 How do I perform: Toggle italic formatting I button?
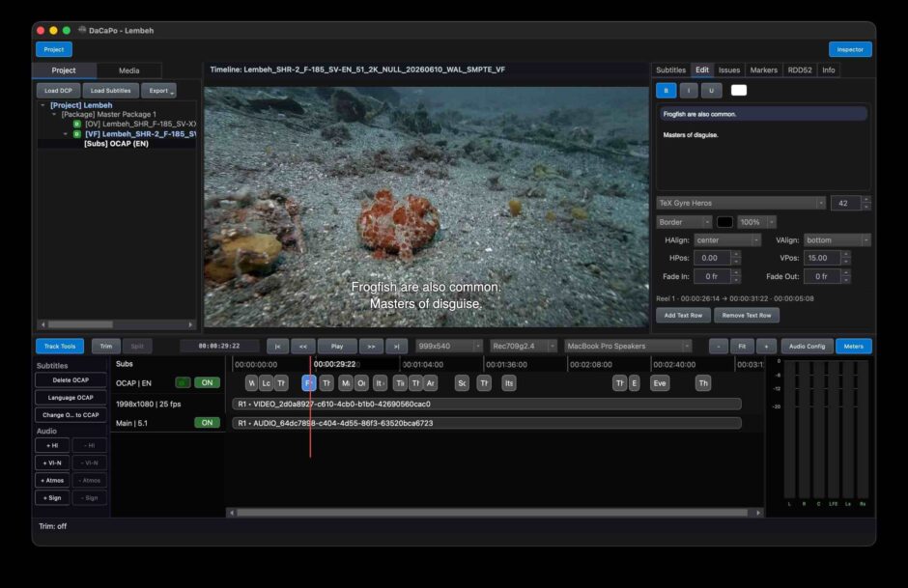[689, 91]
